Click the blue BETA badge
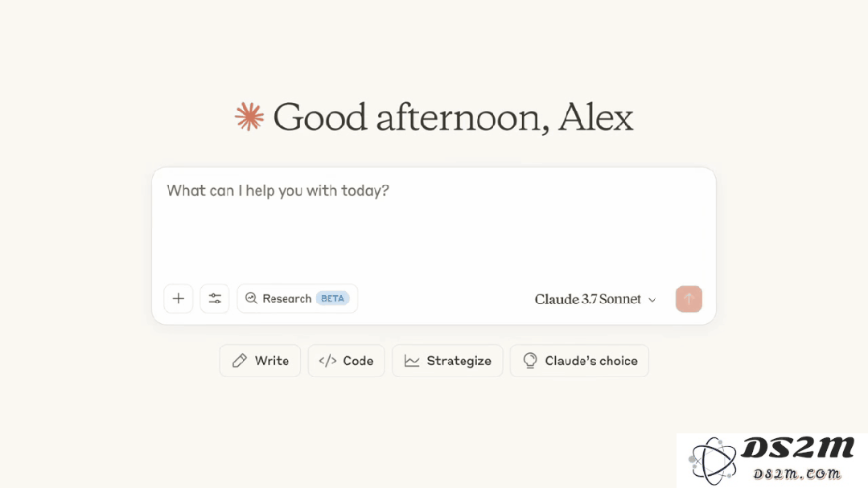 click(333, 298)
